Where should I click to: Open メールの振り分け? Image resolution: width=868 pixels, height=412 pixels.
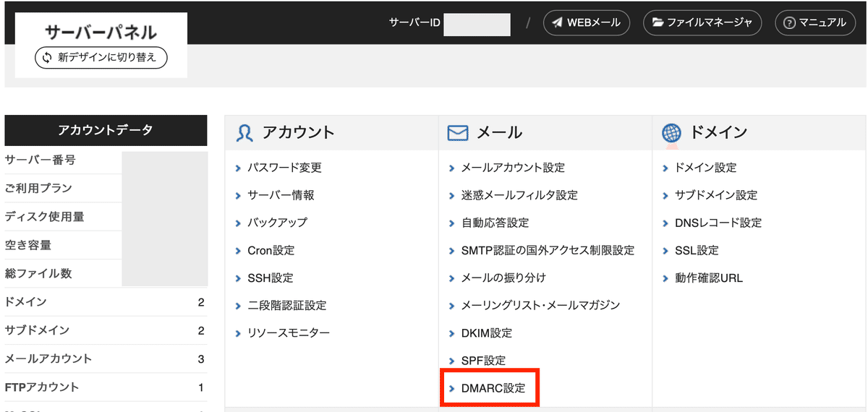pyautogui.click(x=503, y=278)
